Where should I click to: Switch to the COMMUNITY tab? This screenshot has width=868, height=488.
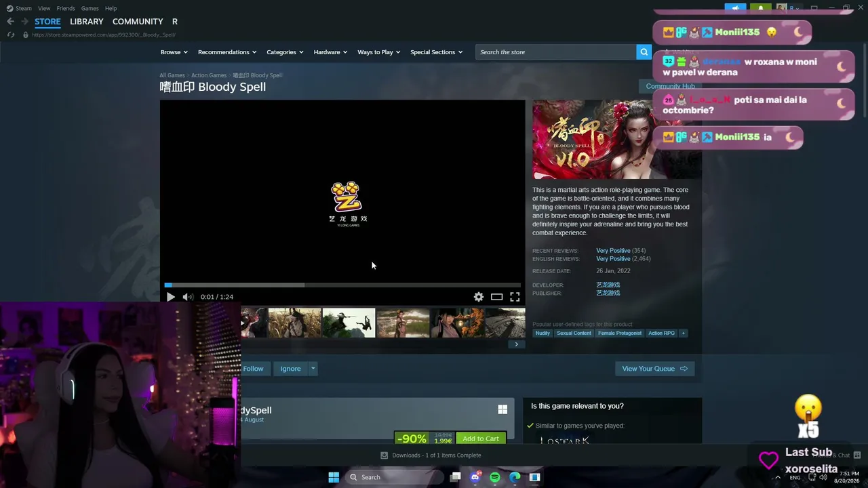click(138, 22)
